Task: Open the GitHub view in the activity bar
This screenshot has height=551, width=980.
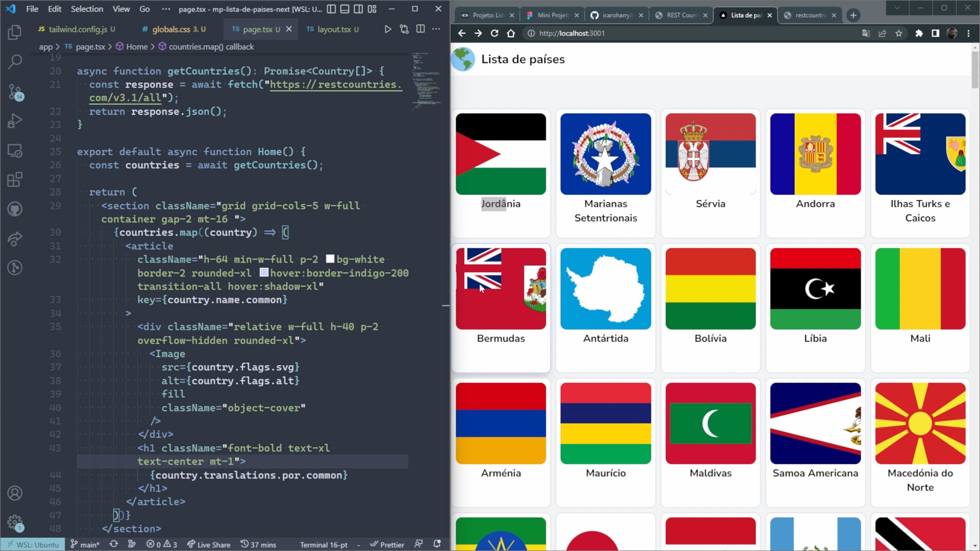Action: (x=15, y=209)
